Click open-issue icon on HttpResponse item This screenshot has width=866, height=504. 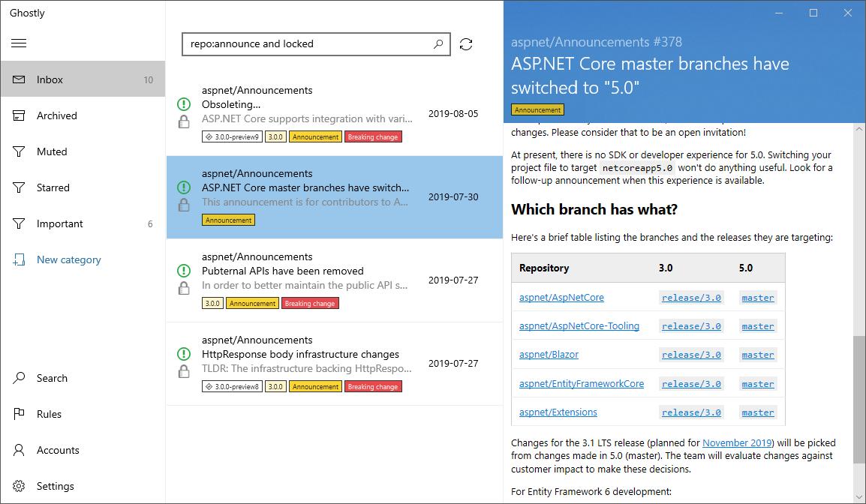coord(184,354)
